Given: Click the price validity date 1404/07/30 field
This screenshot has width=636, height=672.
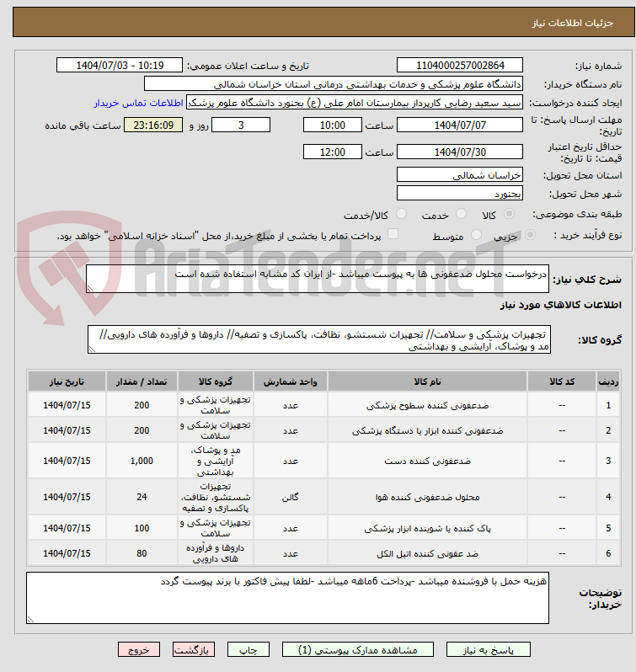Looking at the screenshot, I should [460, 152].
